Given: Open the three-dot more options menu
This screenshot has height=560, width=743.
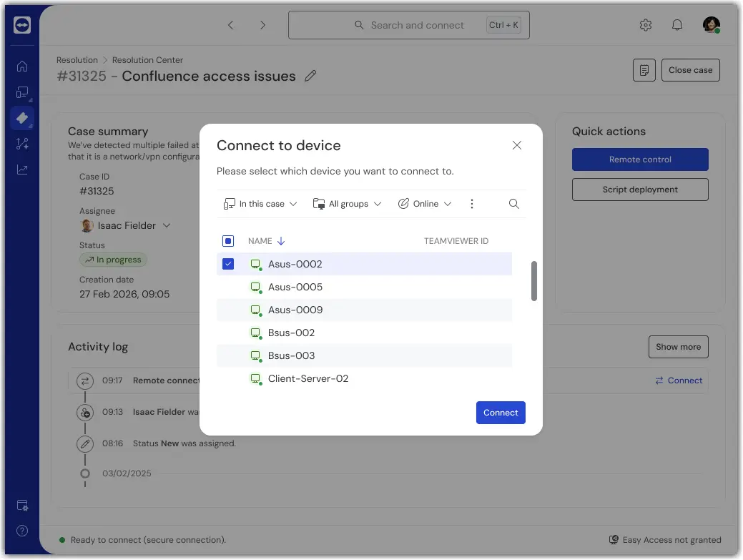Looking at the screenshot, I should click(471, 204).
